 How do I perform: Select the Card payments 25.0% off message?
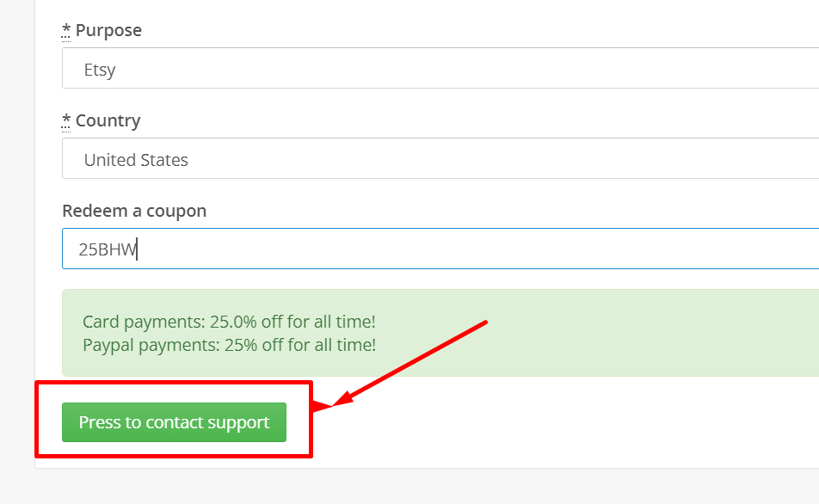[229, 322]
